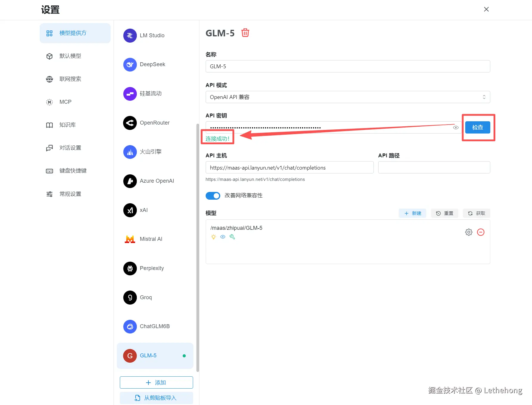532x405 pixels.
Task: Remove the /maas/zhipuai/GLM-5 model with minus icon
Action: [x=481, y=232]
